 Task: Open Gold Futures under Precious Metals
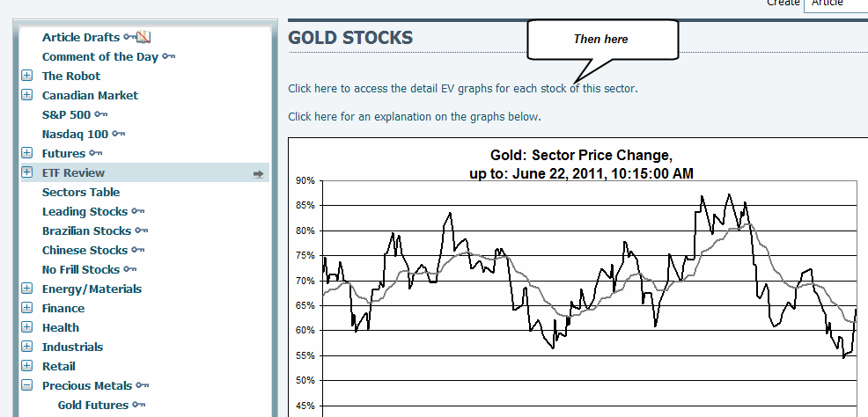(x=92, y=405)
